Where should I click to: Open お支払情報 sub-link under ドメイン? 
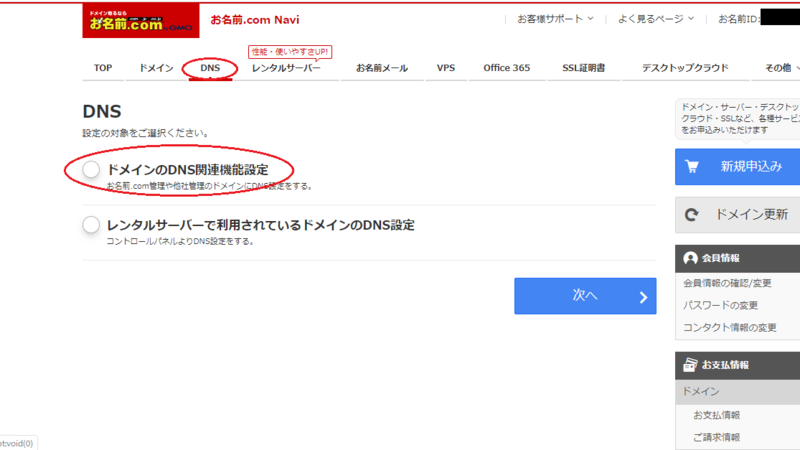pyautogui.click(x=716, y=415)
